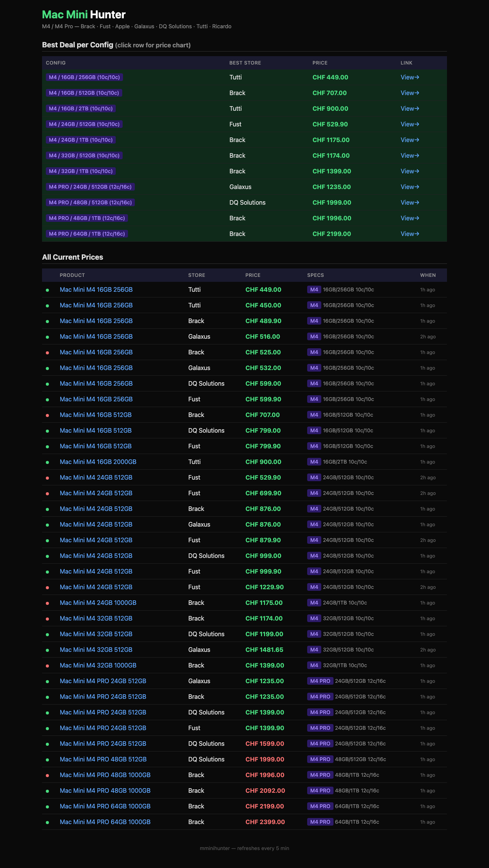Open Mac Mini M4 24GB 512GB priced CHF 699.90
The width and height of the screenshot is (489, 868).
pyautogui.click(x=96, y=493)
